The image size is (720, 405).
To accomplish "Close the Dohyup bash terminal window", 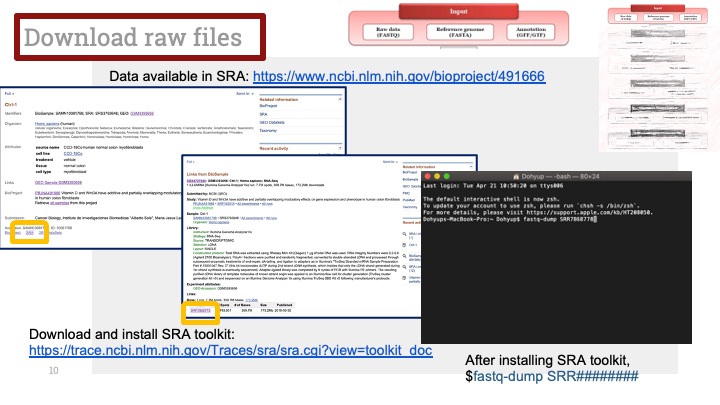I will [428, 176].
